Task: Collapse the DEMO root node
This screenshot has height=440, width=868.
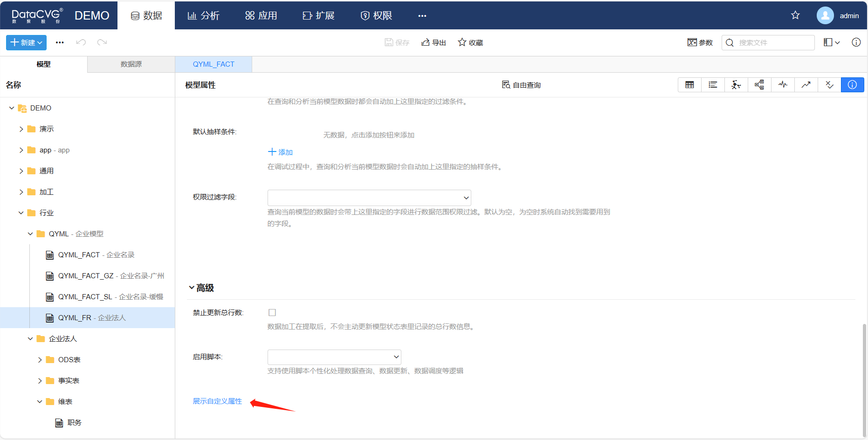Action: point(12,108)
